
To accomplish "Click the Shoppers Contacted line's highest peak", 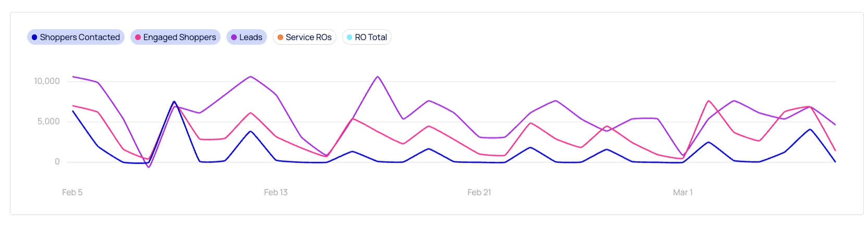I will coord(174,102).
